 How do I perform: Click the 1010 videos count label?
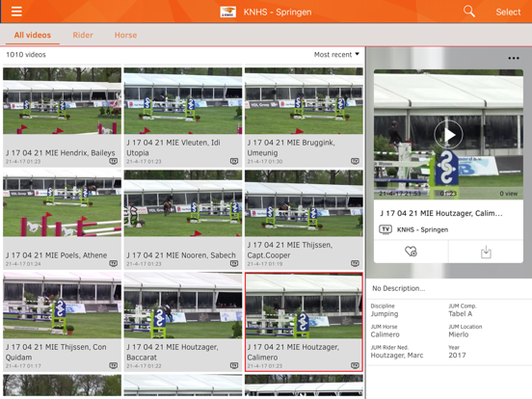click(26, 55)
